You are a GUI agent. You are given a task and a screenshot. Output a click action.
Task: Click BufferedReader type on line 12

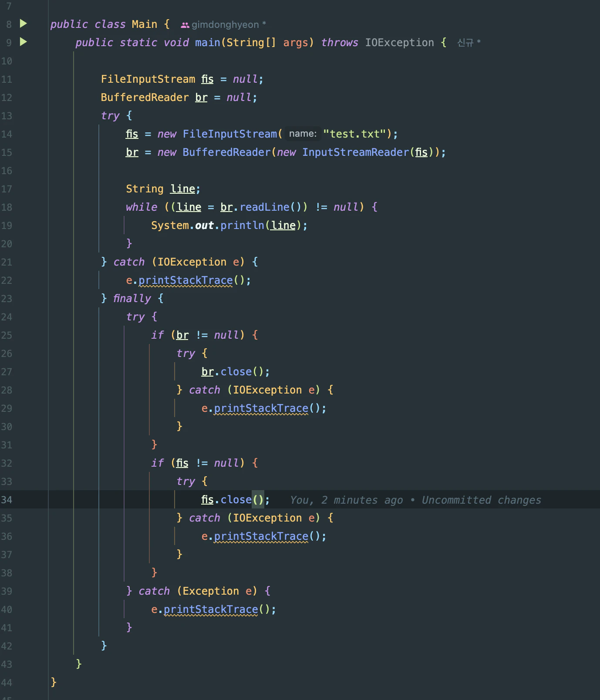145,97
